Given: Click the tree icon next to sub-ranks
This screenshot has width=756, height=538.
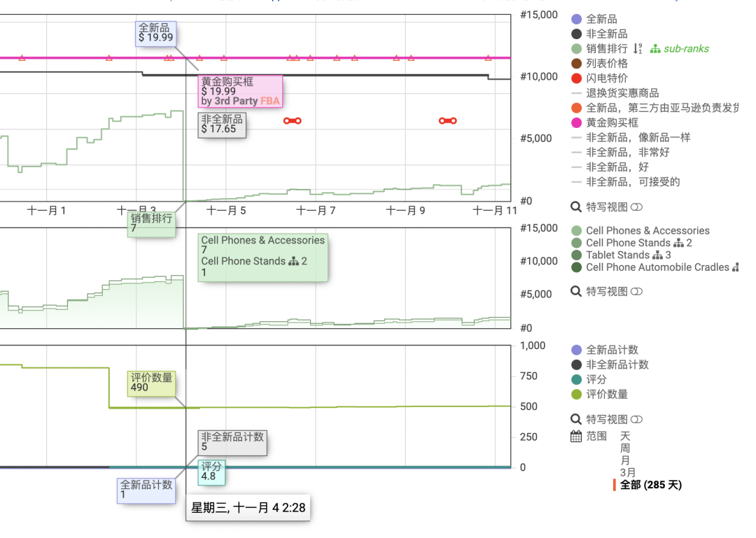Looking at the screenshot, I should tap(654, 48).
